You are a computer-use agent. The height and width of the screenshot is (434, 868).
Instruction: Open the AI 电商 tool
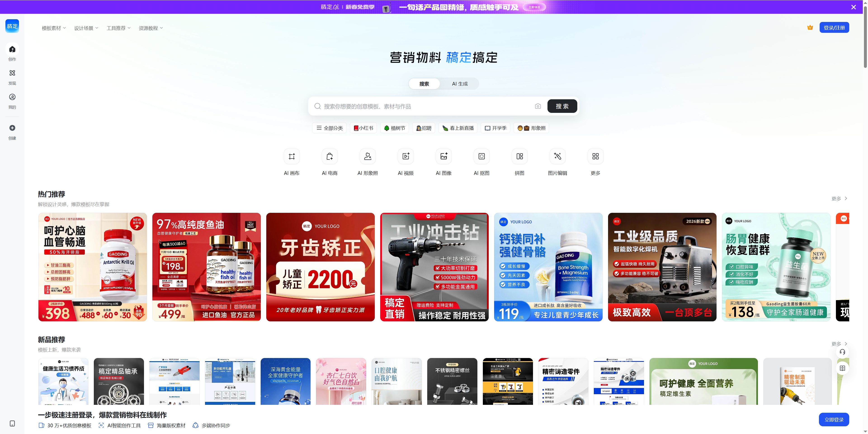pyautogui.click(x=330, y=162)
